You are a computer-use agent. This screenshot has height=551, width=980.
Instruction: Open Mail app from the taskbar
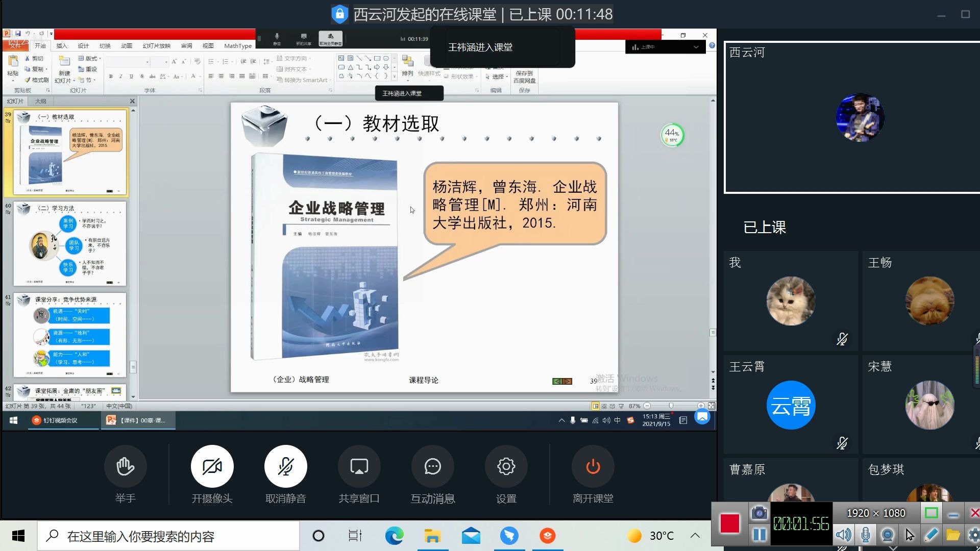[471, 536]
